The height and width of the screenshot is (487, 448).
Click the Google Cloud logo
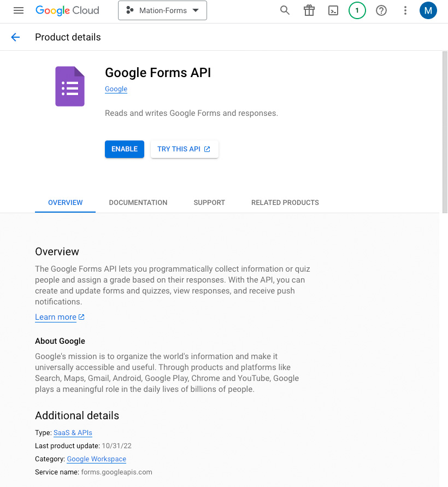pyautogui.click(x=67, y=10)
